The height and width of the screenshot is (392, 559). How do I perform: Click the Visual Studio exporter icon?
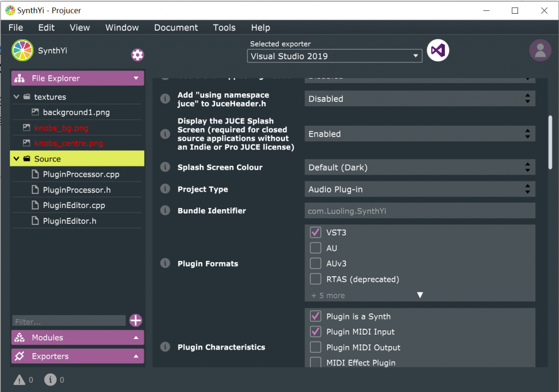tap(437, 51)
